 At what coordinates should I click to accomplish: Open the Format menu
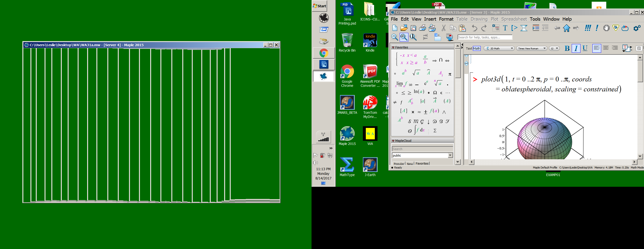pyautogui.click(x=446, y=19)
